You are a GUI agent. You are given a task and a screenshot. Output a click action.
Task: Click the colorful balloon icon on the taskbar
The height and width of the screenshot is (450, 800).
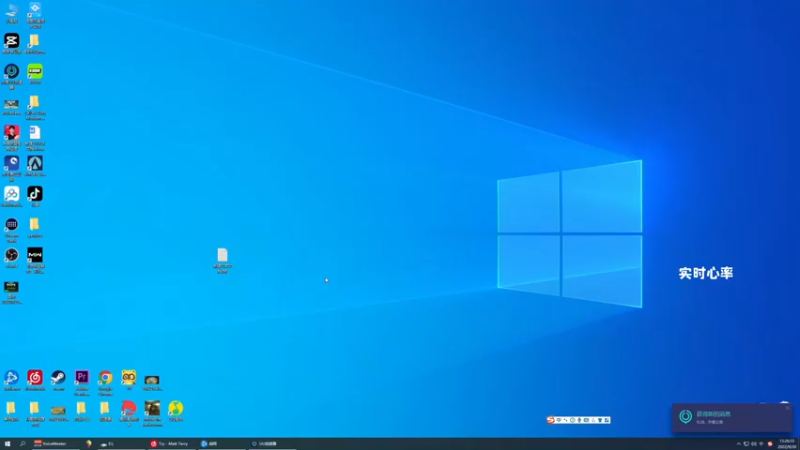[89, 444]
